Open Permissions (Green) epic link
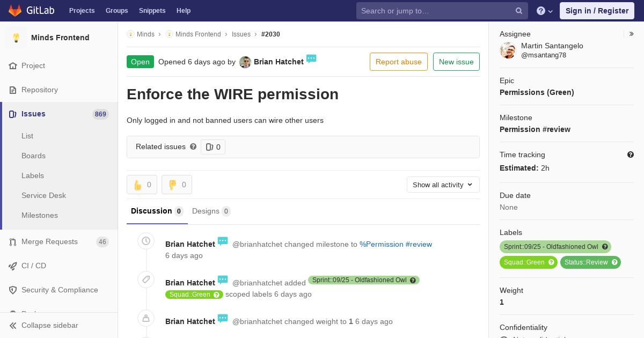 tap(537, 92)
